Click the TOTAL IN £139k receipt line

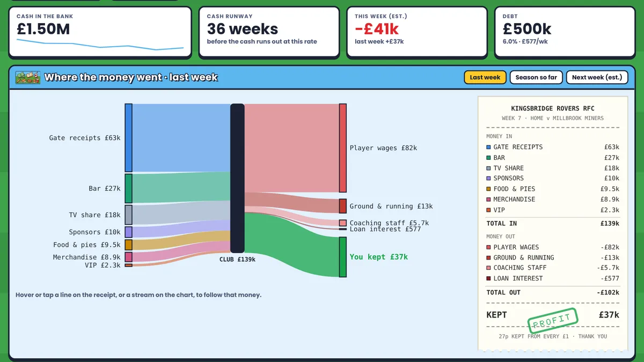[553, 224]
